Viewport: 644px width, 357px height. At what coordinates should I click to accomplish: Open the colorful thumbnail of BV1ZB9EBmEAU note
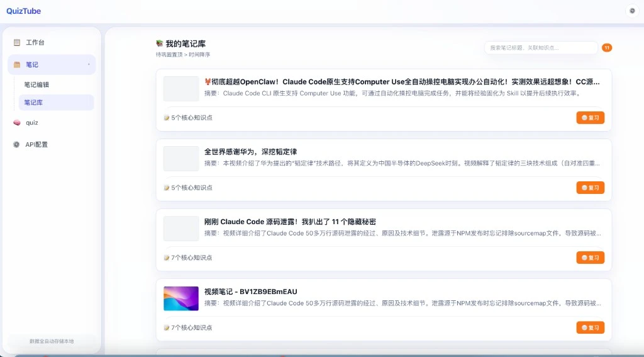[181, 298]
